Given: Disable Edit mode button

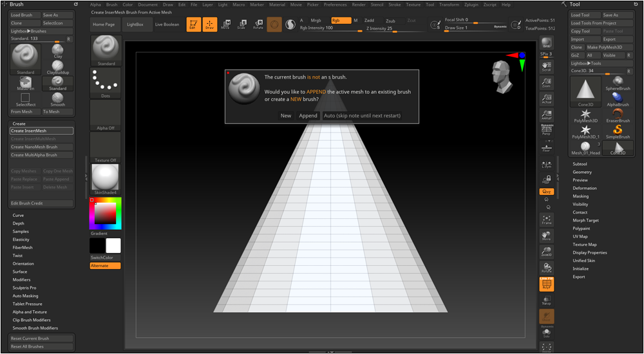Looking at the screenshot, I should tap(193, 24).
